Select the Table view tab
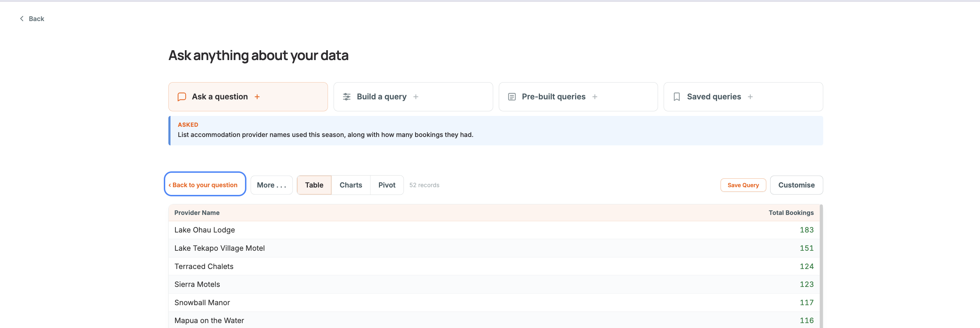The width and height of the screenshot is (980, 328). (x=314, y=185)
